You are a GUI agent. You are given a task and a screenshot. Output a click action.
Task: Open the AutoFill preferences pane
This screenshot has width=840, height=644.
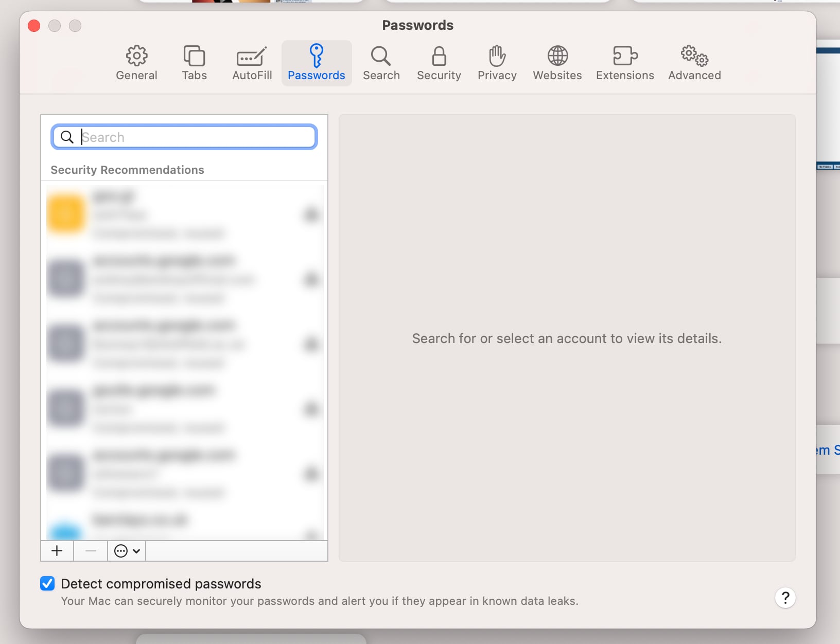point(252,63)
